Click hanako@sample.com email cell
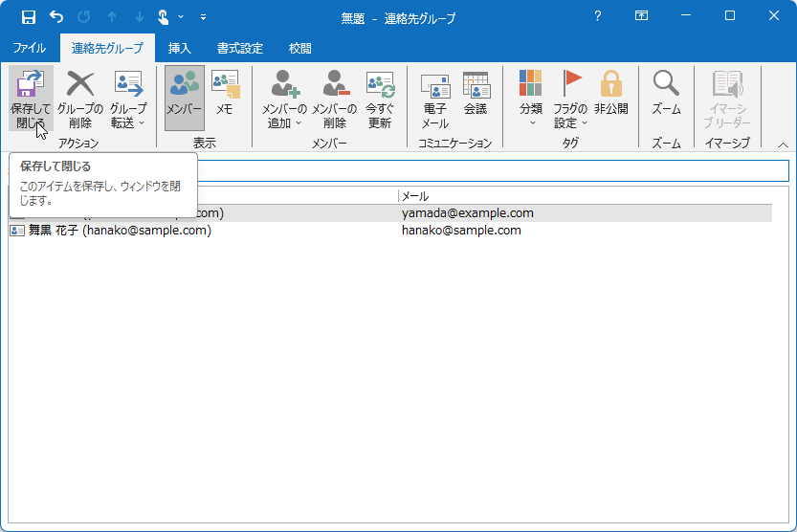797x532 pixels. click(x=461, y=231)
